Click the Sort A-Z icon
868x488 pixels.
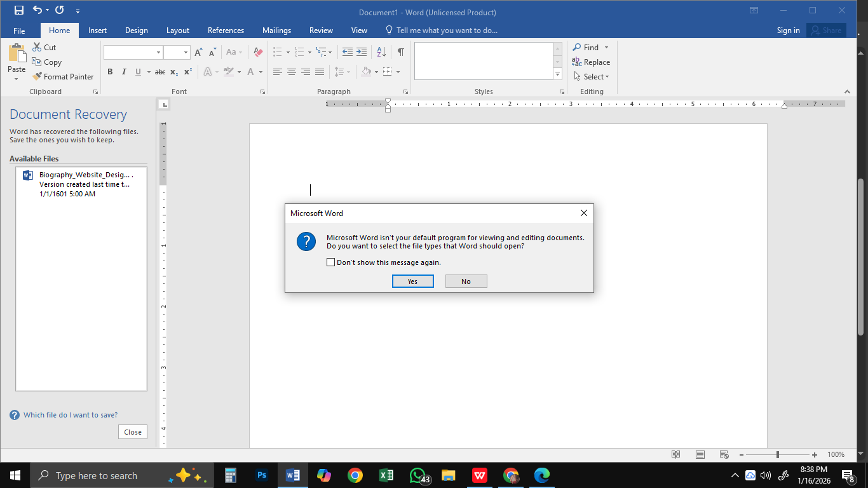point(381,52)
